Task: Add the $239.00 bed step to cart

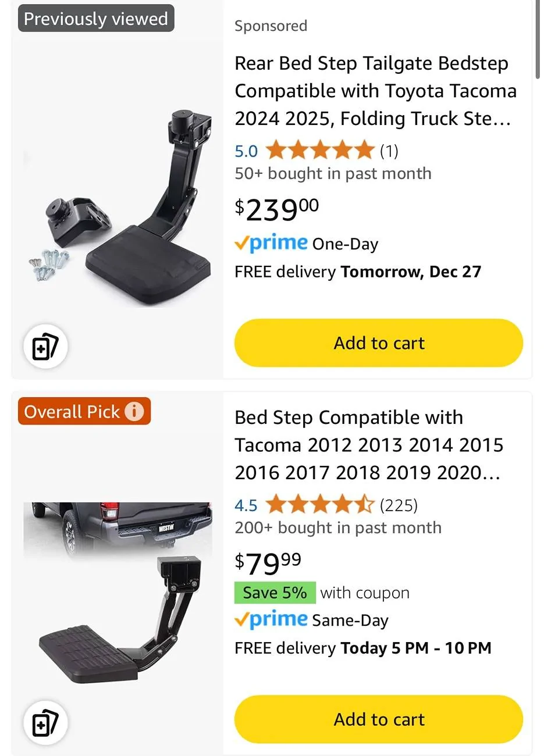Action: click(378, 343)
